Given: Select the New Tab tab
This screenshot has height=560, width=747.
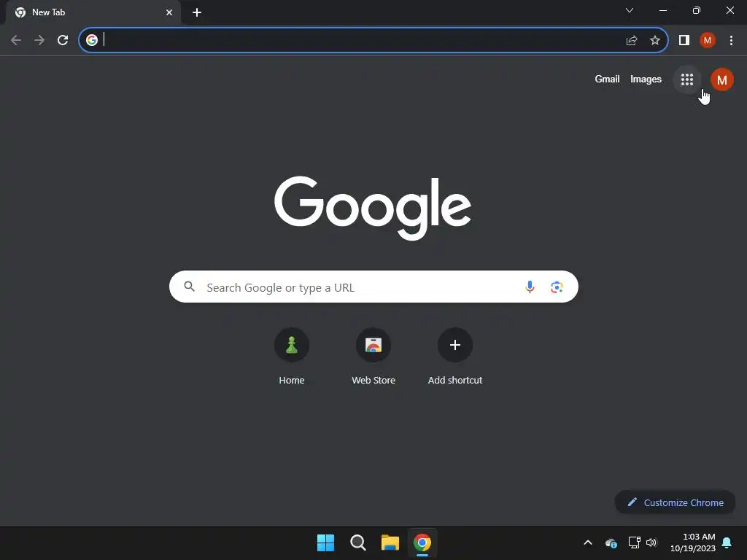Looking at the screenshot, I should point(93,12).
